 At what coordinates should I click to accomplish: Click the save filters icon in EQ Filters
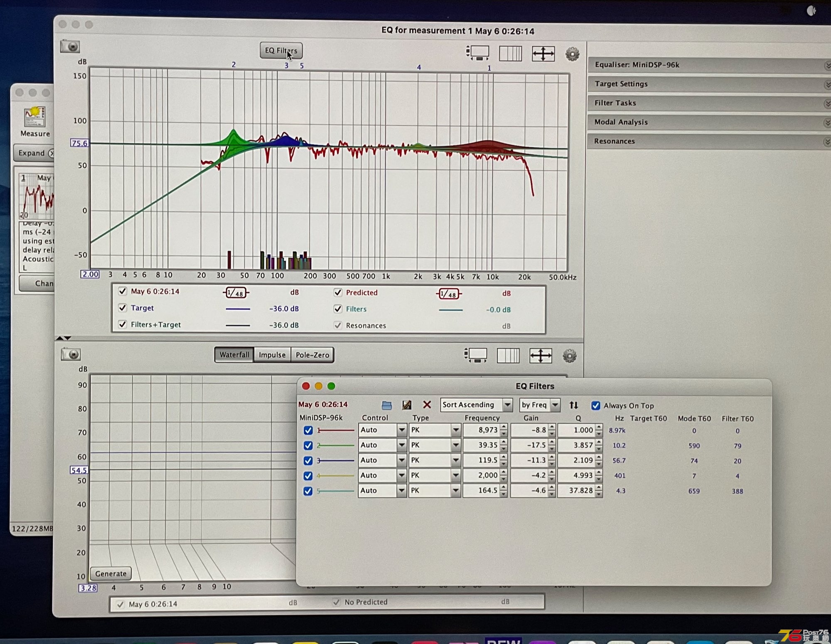(407, 405)
